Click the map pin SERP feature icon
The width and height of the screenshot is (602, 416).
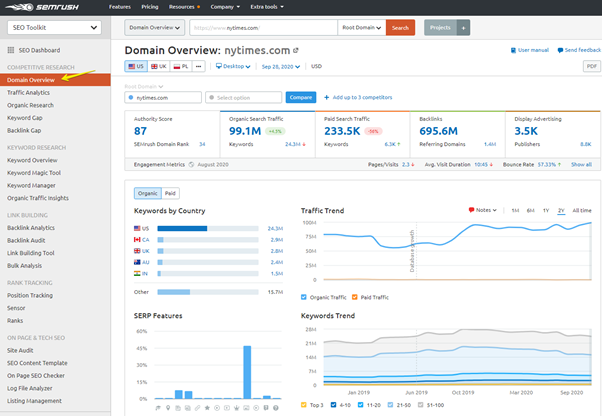(168, 408)
